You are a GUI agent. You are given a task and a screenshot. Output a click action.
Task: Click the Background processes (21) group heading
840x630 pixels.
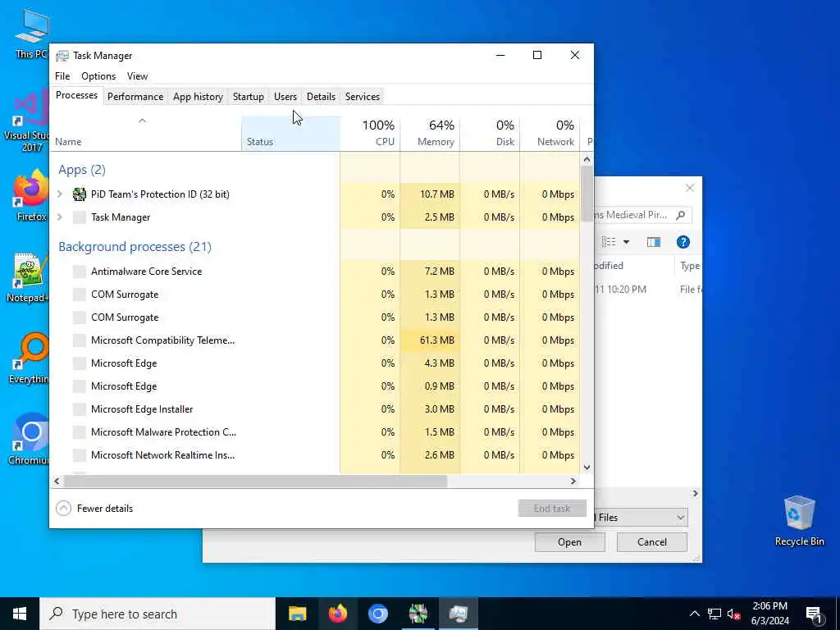135,246
